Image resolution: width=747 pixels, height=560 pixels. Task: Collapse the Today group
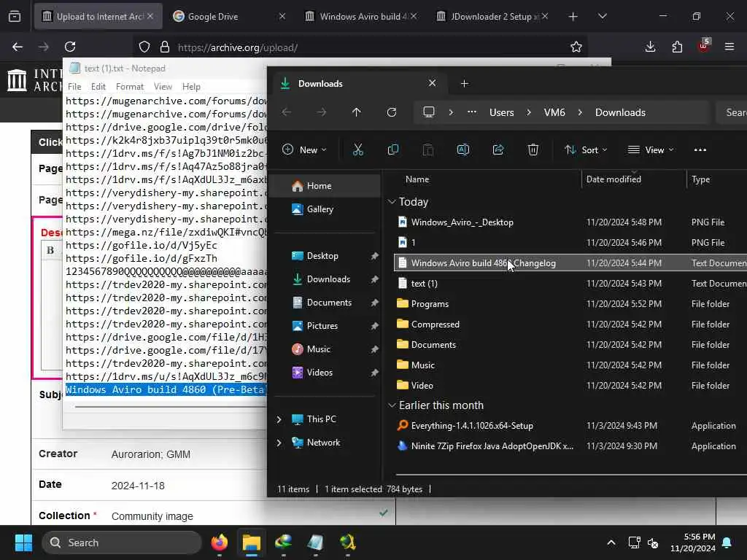click(392, 202)
